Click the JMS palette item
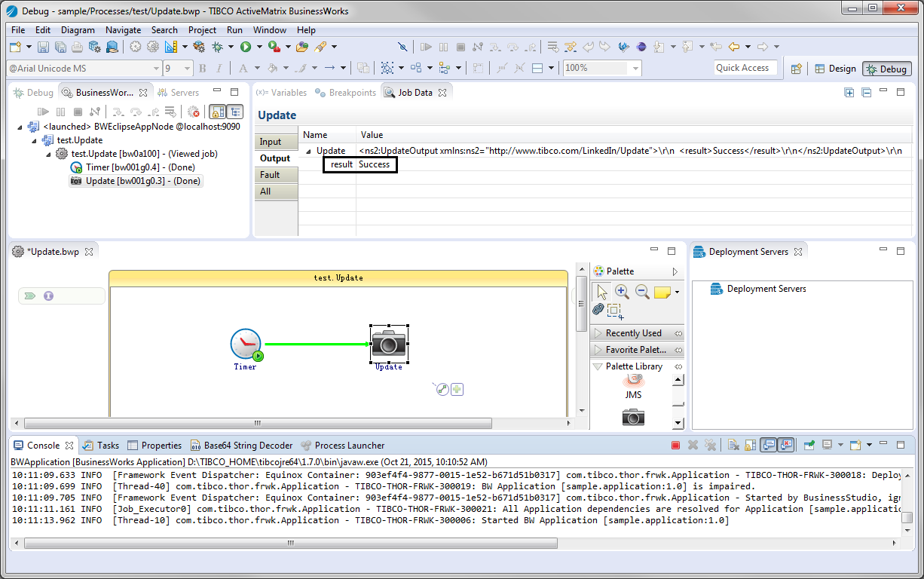Screen dimensions: 924x579 coord(633,388)
